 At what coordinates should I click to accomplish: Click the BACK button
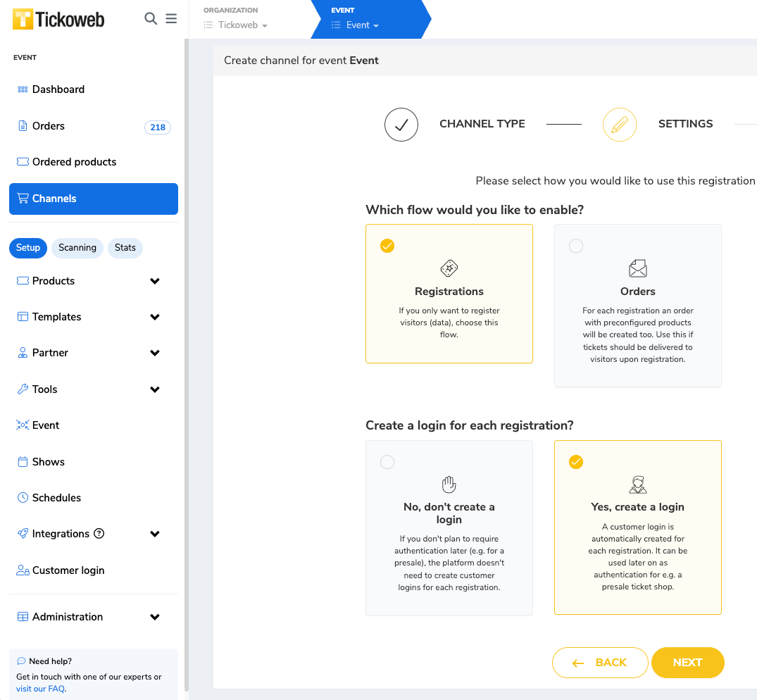pos(599,663)
